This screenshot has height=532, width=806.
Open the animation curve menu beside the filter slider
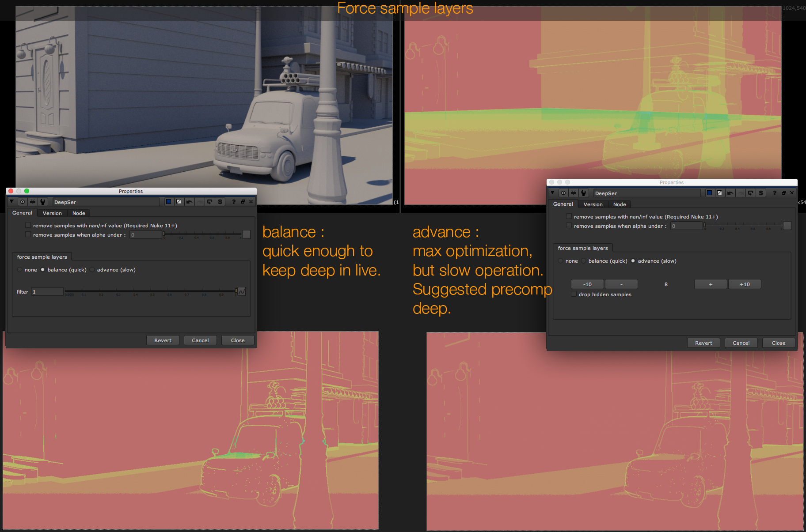click(x=242, y=291)
